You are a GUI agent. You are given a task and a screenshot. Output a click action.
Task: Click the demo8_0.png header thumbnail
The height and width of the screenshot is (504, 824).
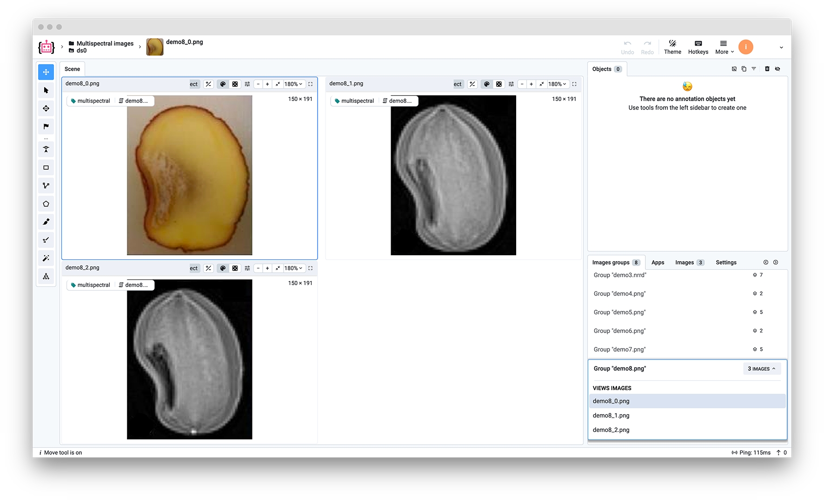click(x=155, y=47)
